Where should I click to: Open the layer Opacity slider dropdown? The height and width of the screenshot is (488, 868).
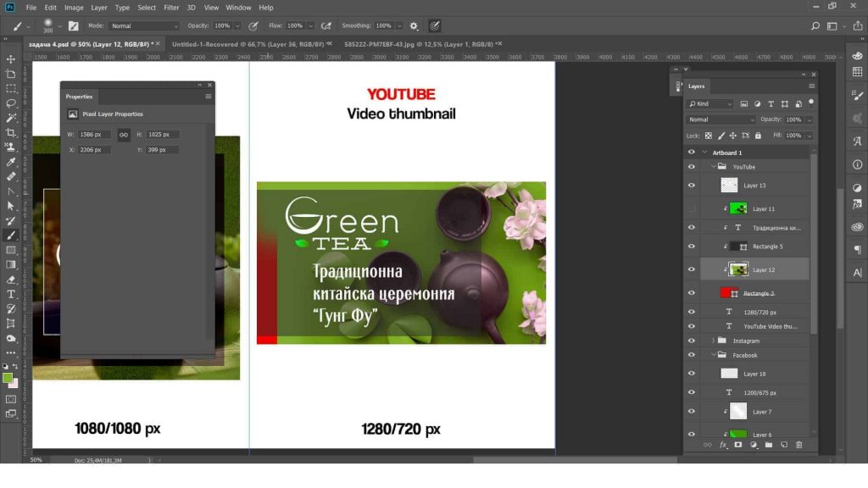click(x=810, y=120)
